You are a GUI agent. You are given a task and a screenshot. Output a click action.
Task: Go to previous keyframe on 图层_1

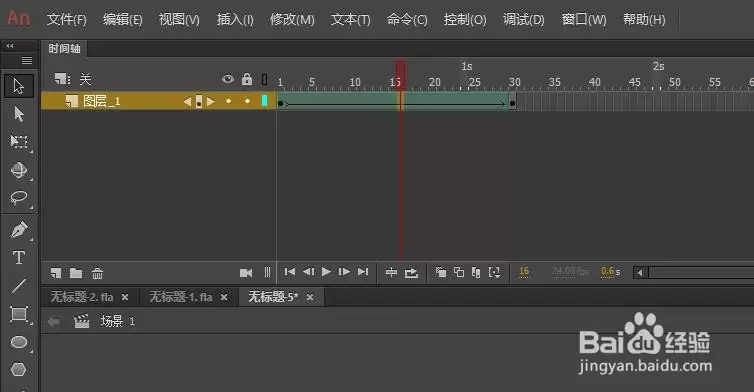click(187, 101)
